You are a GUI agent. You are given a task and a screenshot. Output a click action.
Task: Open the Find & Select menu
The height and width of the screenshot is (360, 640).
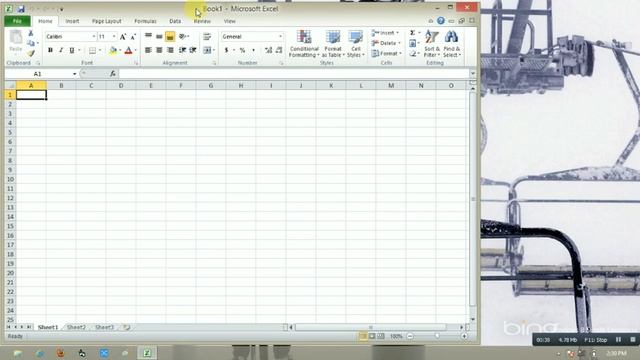tap(451, 44)
